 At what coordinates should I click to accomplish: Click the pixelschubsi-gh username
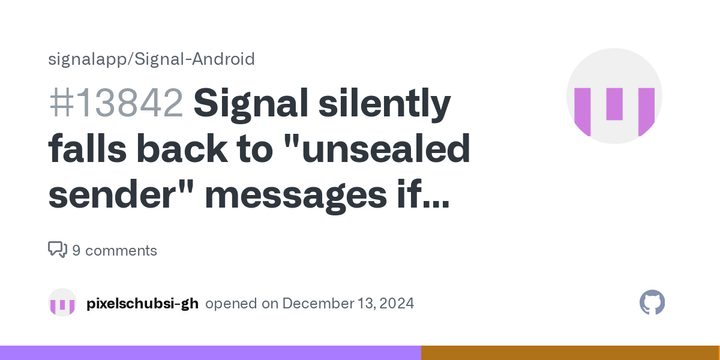pyautogui.click(x=142, y=304)
